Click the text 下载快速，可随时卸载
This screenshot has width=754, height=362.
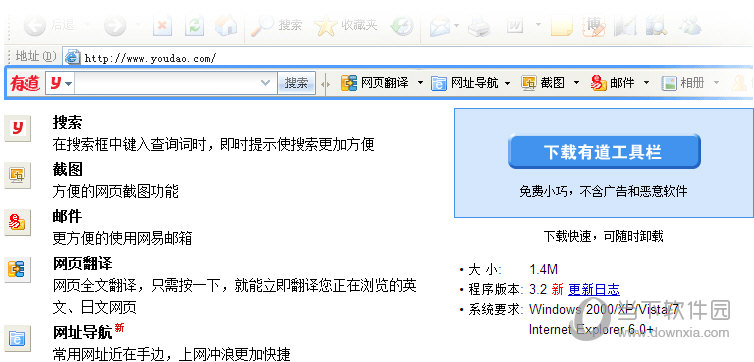coord(603,236)
